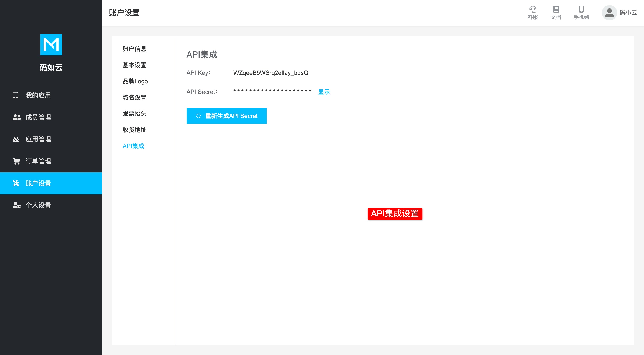Click the API Secret: label
644x355 pixels.
click(202, 92)
